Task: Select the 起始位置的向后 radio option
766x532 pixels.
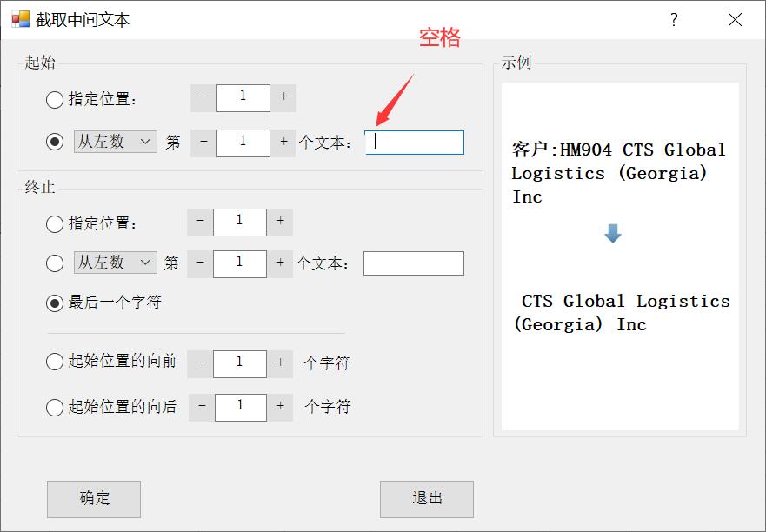Action: pyautogui.click(x=55, y=407)
